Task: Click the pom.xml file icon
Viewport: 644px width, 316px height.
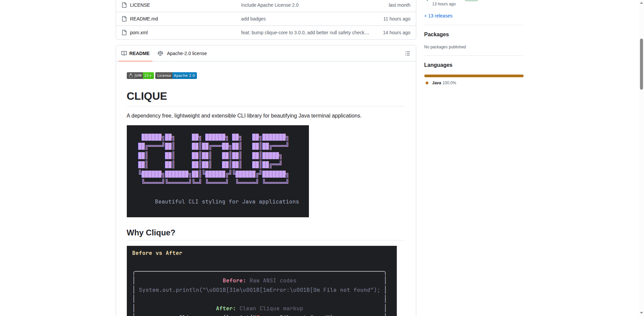Action: pos(124,33)
